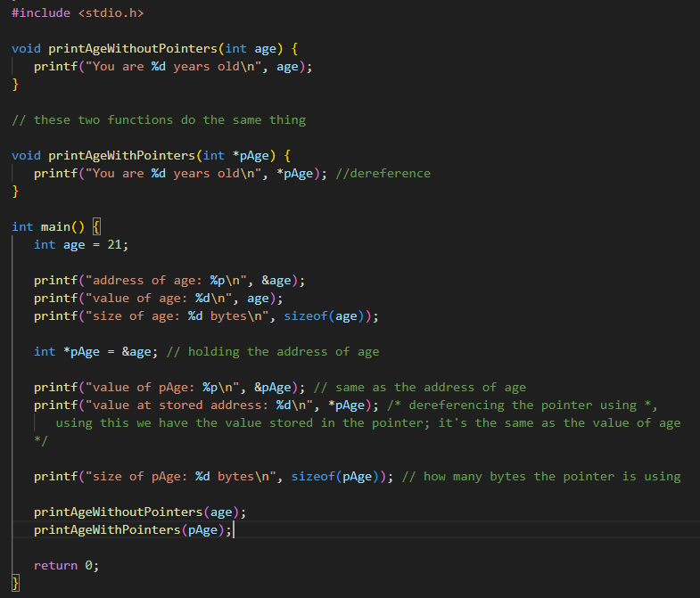This screenshot has width=700, height=598.
Task: Click the 'int *pAge = &age;' statement
Action: (96, 352)
